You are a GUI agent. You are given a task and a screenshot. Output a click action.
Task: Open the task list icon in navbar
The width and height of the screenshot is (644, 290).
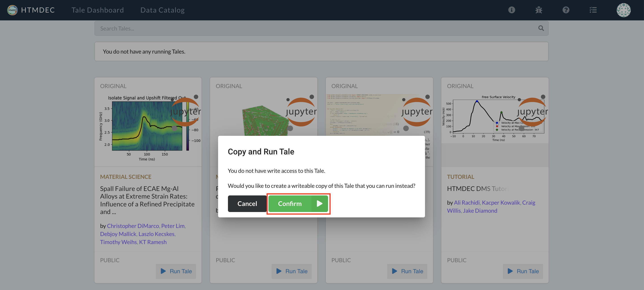[x=593, y=10]
